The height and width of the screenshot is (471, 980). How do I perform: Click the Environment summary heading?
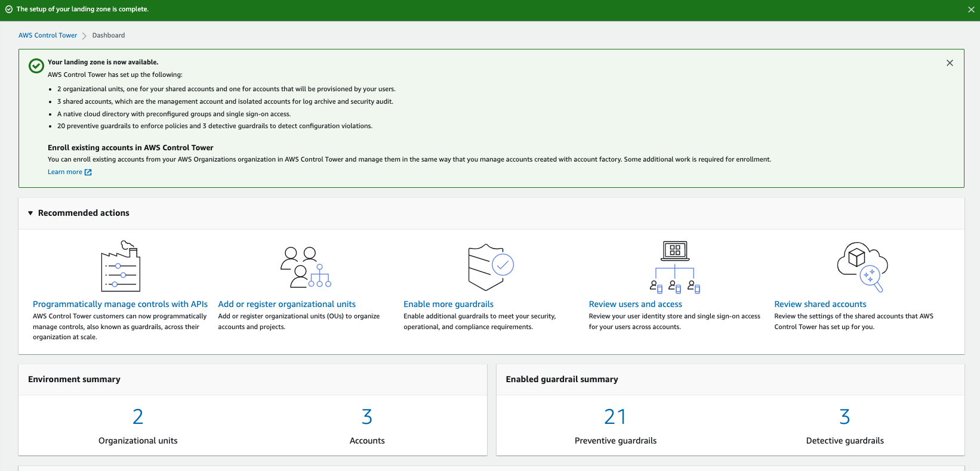coord(74,379)
